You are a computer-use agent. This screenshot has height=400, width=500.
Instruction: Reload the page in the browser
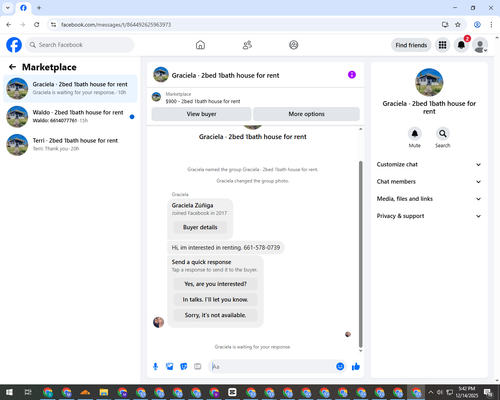coord(37,25)
